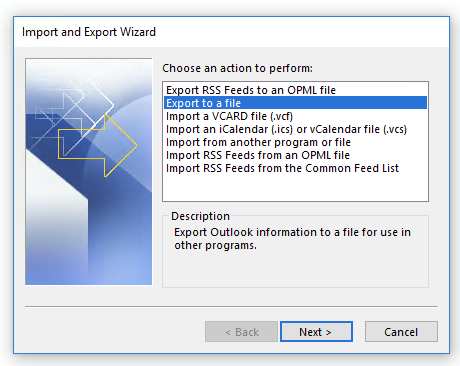
Task: Select the highlighted Export to a file option
Action: click(x=295, y=103)
